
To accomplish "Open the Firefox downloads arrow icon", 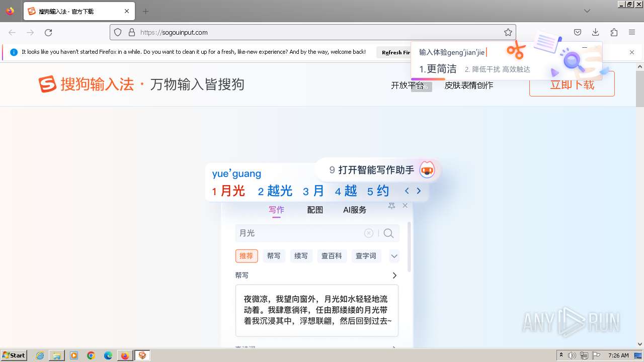I will (x=596, y=32).
